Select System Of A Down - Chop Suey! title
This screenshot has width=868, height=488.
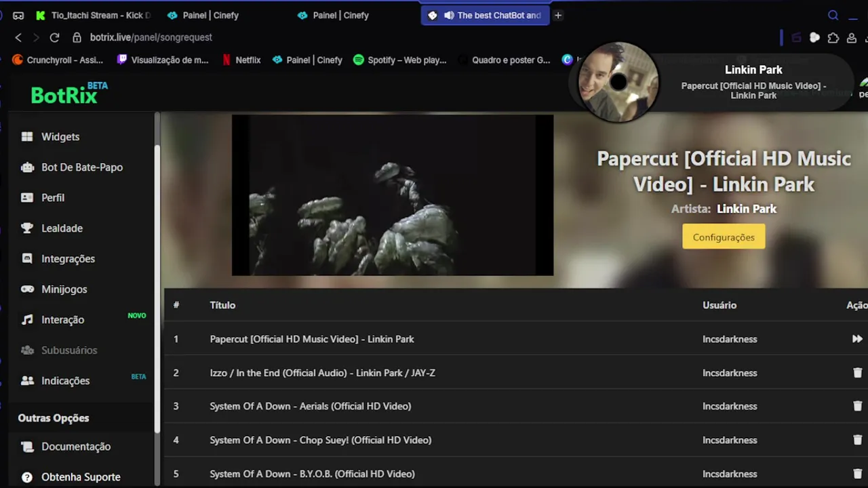pos(321,440)
